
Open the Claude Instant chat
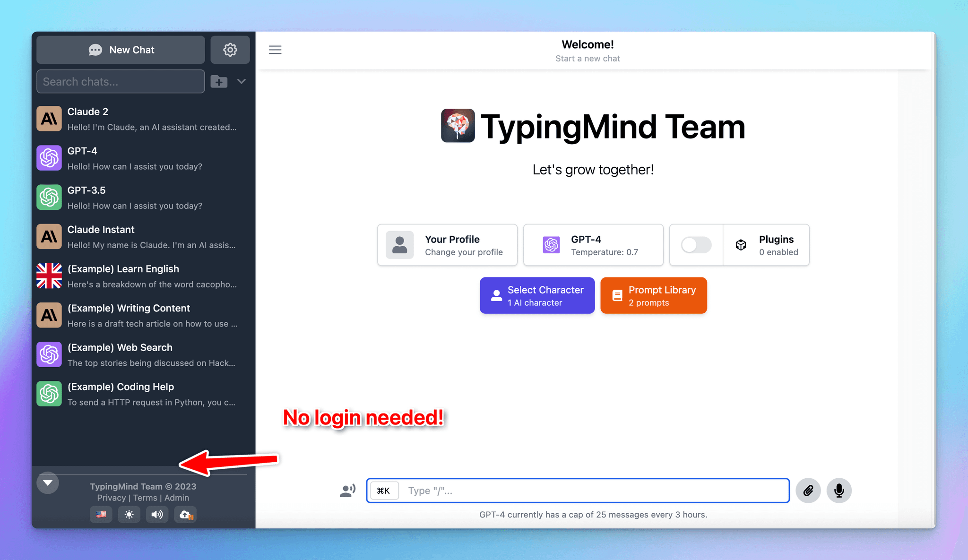(x=143, y=237)
